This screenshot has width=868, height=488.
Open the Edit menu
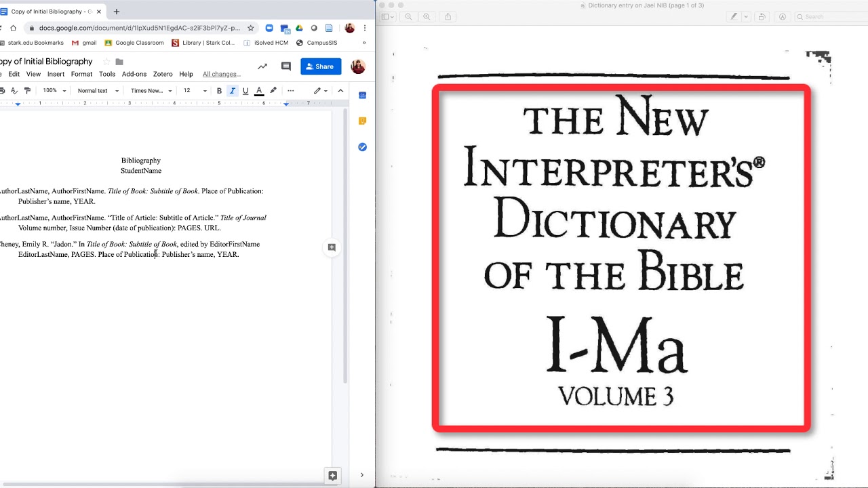pyautogui.click(x=14, y=74)
